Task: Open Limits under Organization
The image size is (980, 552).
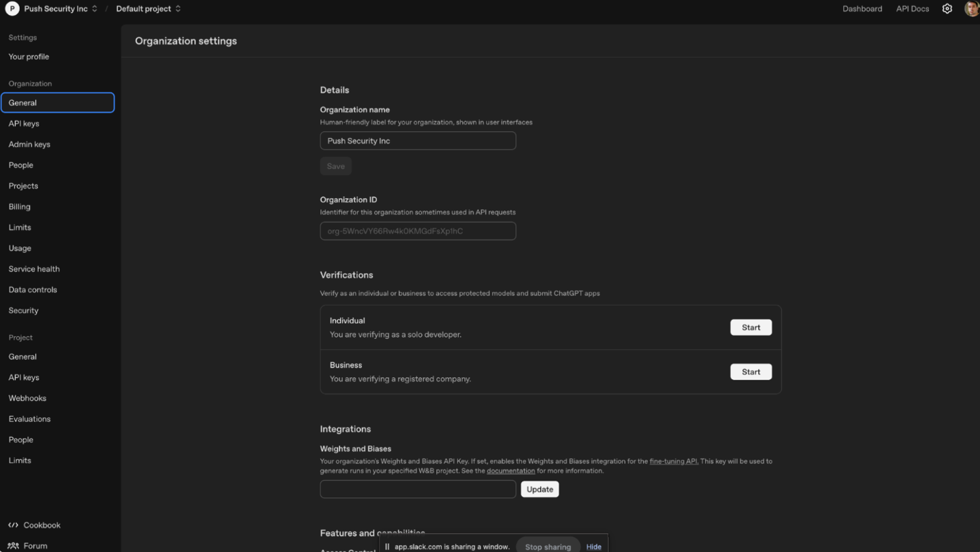Action: point(20,227)
